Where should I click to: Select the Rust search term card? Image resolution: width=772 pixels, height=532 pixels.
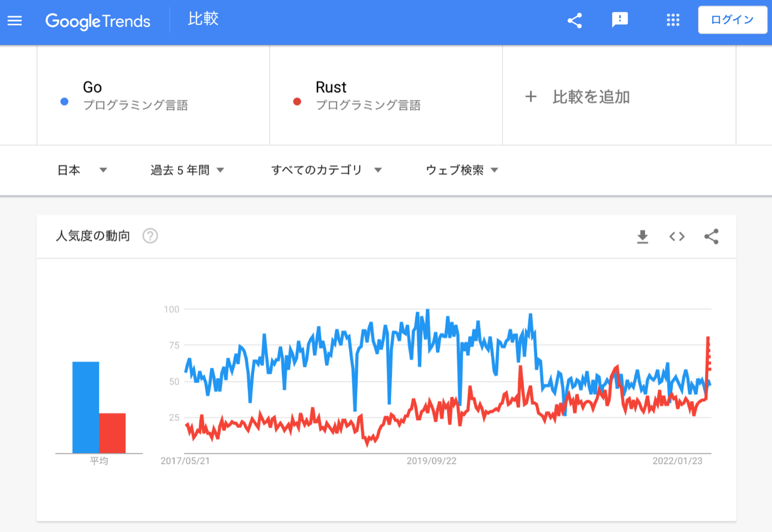tap(386, 95)
